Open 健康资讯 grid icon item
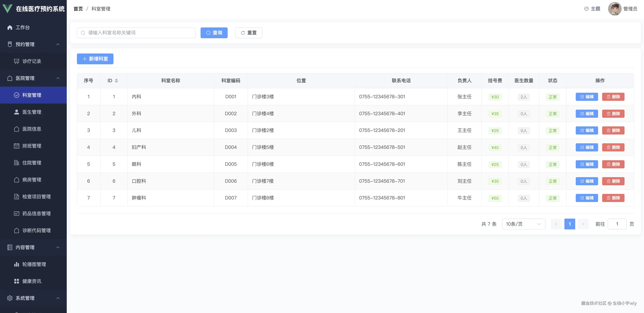 coord(16,281)
